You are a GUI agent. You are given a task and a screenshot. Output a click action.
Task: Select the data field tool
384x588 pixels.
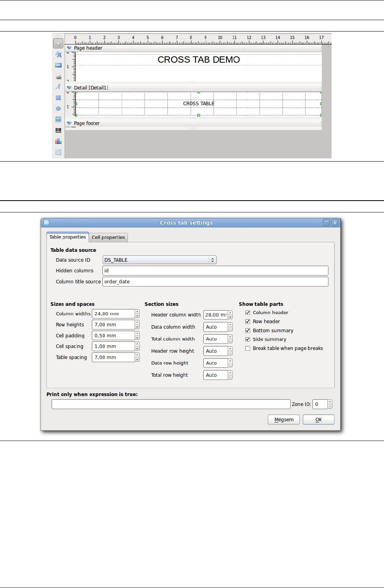click(58, 76)
